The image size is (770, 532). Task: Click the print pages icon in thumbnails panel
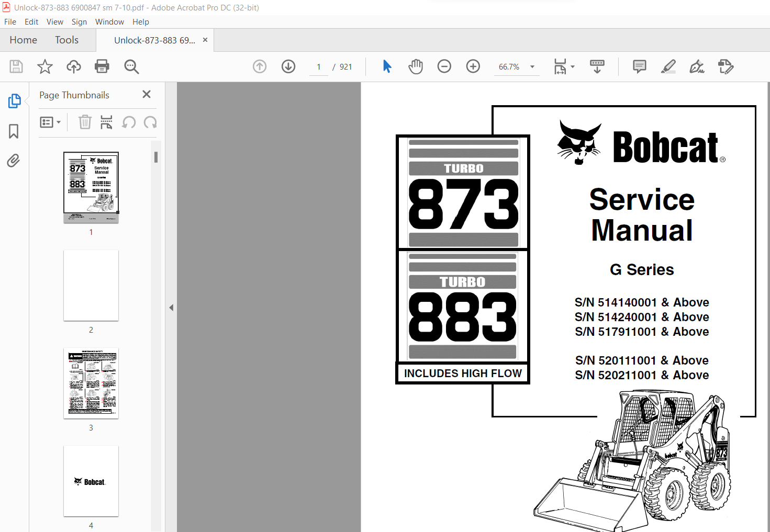pos(106,122)
